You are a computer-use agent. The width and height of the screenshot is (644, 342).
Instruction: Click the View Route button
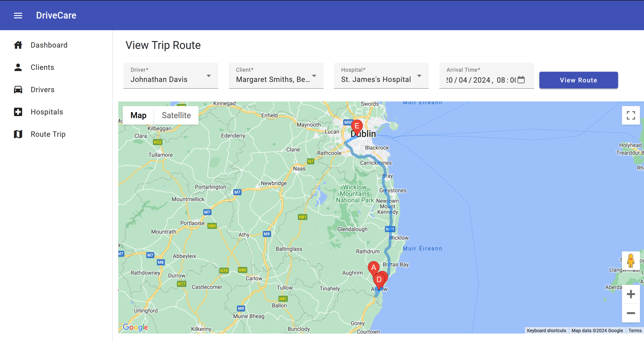pos(579,80)
